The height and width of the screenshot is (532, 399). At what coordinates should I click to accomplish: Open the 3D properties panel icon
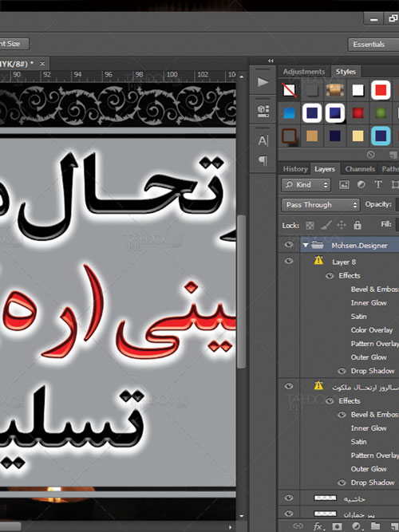tap(263, 111)
